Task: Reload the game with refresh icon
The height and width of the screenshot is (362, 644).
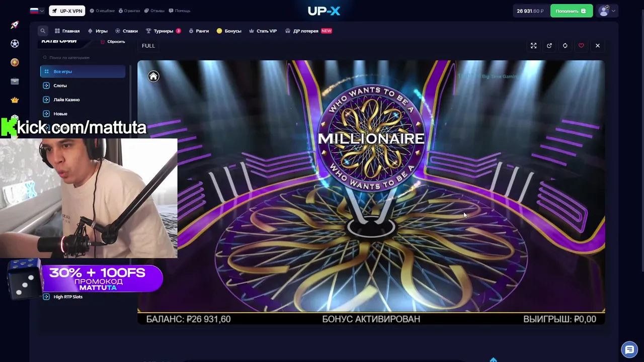Action: (x=565, y=46)
